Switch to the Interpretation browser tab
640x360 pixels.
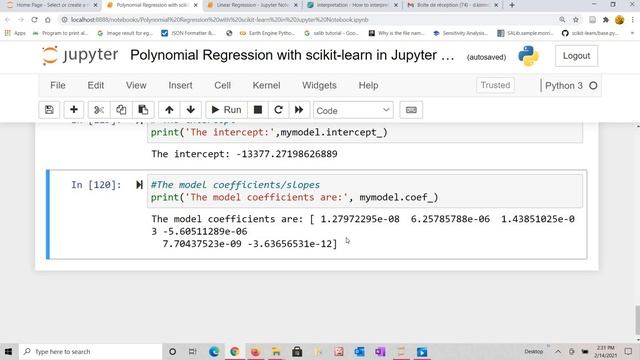point(352,5)
